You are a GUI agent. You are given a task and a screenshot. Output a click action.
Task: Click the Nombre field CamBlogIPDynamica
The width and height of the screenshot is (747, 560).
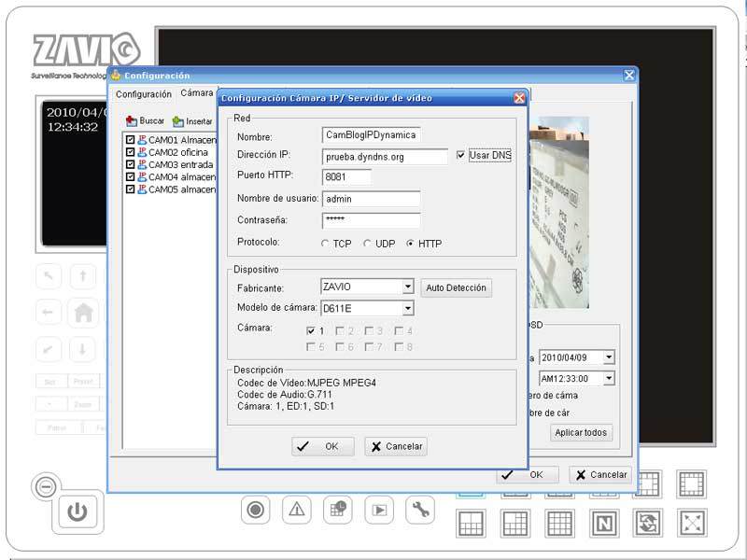371,134
